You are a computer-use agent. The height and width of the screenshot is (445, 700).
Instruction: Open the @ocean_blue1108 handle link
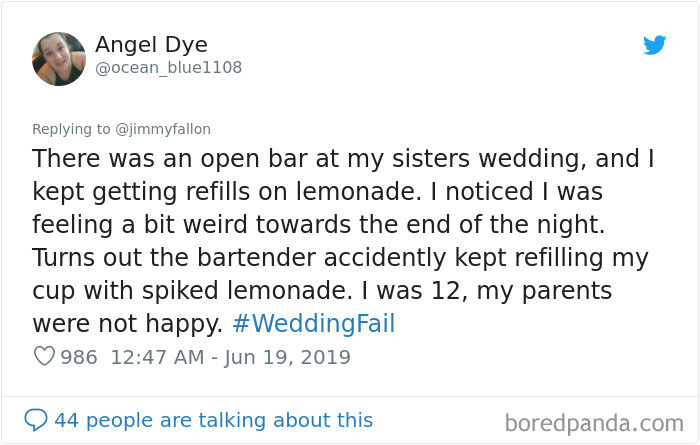pyautogui.click(x=168, y=68)
